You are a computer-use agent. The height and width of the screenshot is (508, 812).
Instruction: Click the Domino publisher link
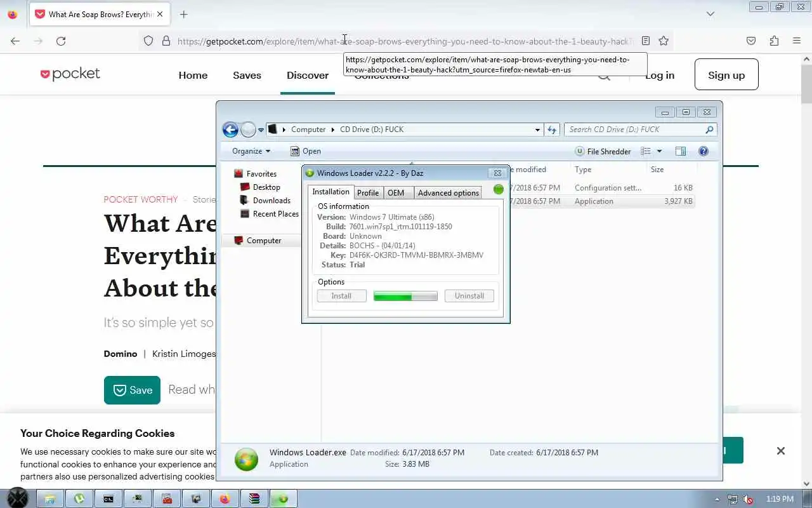coord(121,354)
